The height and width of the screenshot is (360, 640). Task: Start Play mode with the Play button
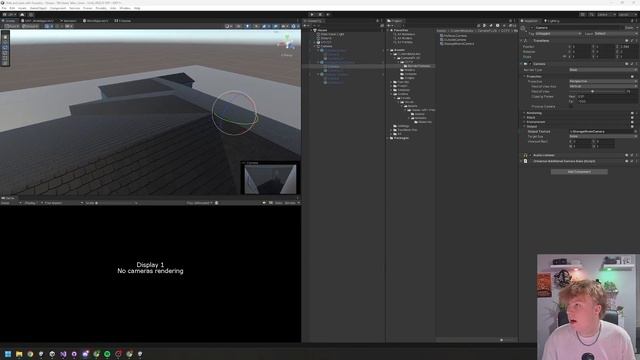point(312,15)
